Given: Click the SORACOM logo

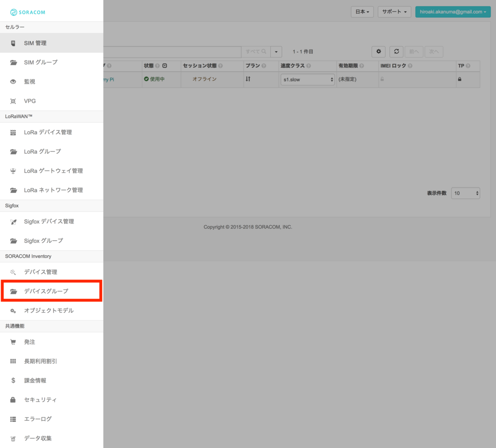Looking at the screenshot, I should [28, 12].
